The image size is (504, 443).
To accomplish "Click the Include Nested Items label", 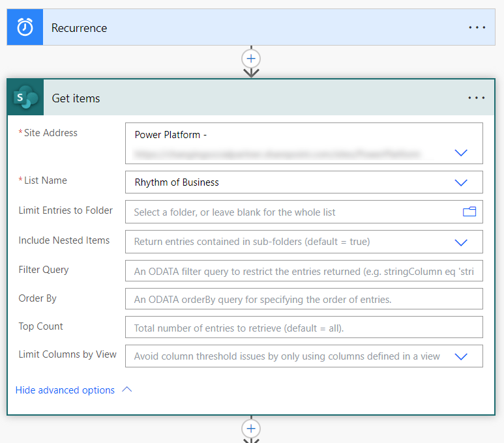I will (64, 240).
